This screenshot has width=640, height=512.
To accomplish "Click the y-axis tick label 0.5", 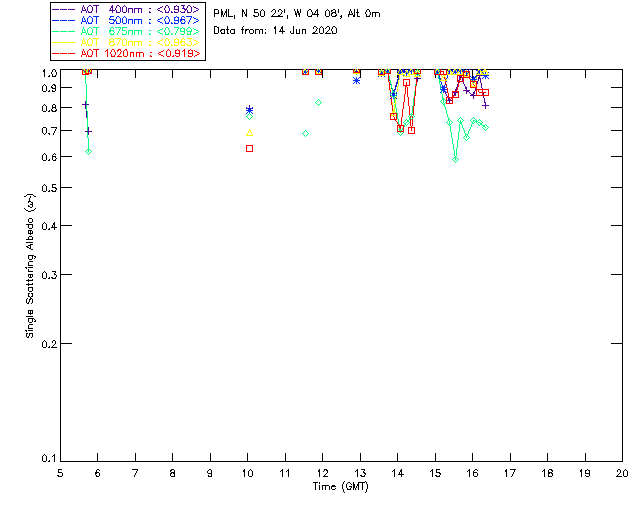I will [x=49, y=188].
